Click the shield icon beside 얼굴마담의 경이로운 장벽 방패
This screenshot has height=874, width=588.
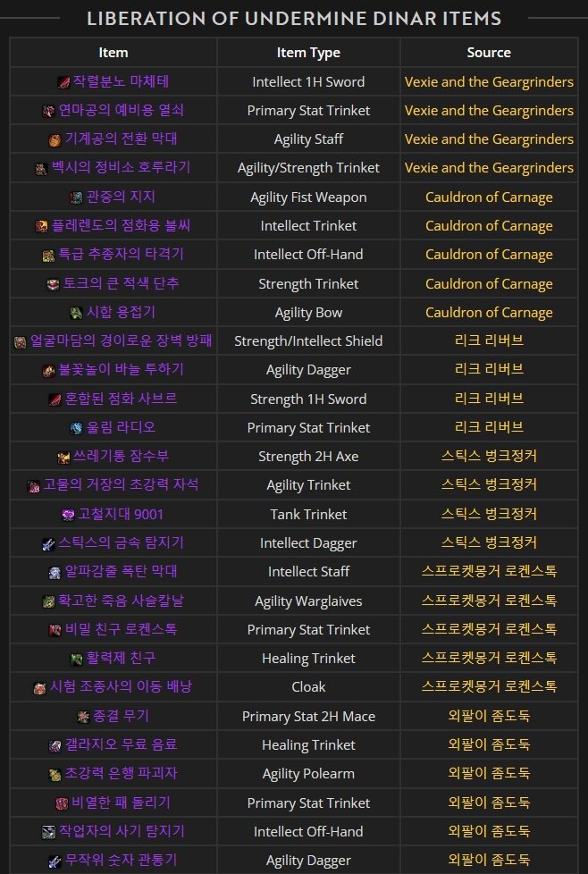[x=20, y=341]
